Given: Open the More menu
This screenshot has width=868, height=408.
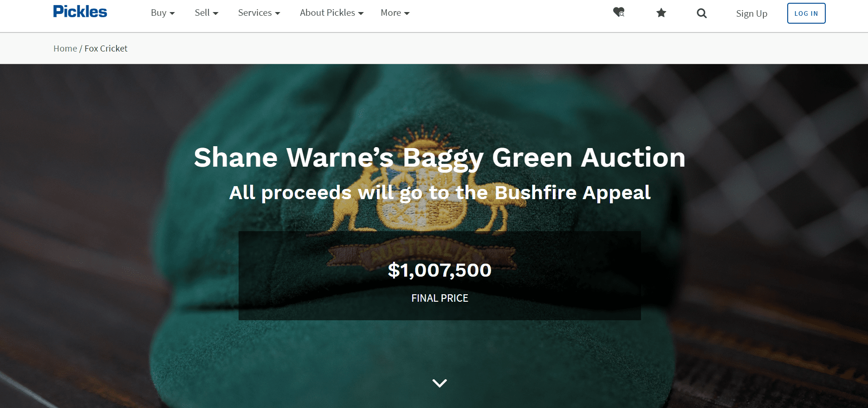Looking at the screenshot, I should tap(395, 13).
